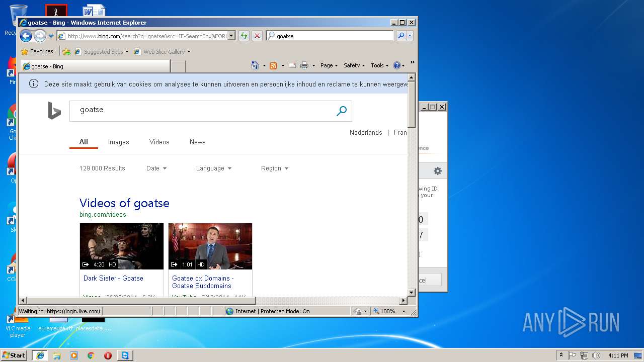Open Suggested Sites favorites link
The height and width of the screenshot is (362, 644).
click(101, 51)
